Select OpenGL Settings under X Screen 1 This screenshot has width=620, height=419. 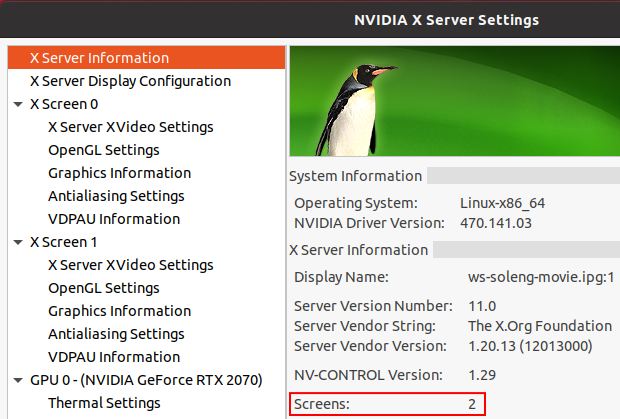click(x=103, y=288)
